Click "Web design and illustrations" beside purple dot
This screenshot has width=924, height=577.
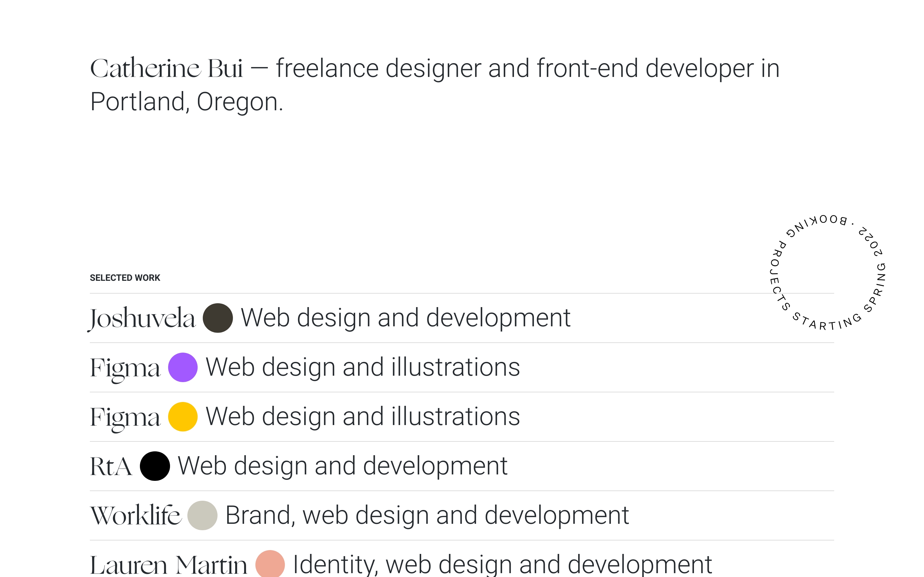(363, 367)
